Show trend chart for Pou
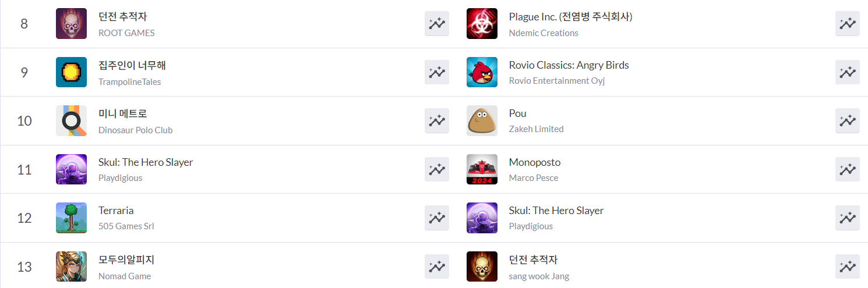Viewport: 868px width, 288px height. 847,120
